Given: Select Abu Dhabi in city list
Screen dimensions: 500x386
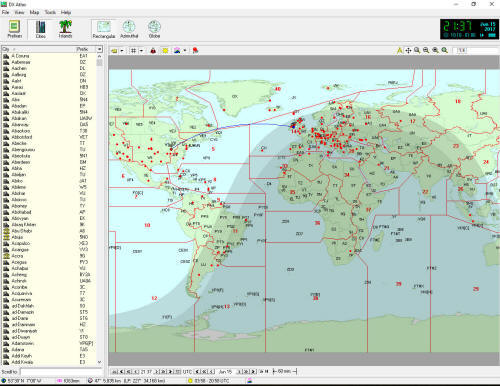Looking at the screenshot, I should [x=49, y=231].
